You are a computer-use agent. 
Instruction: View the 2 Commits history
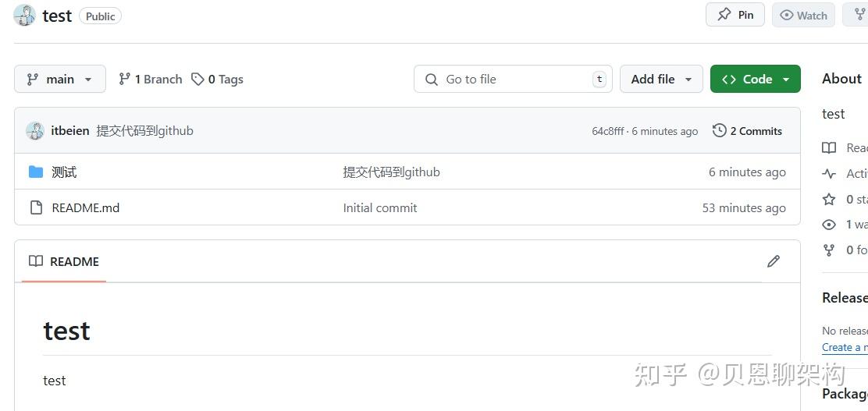[747, 131]
